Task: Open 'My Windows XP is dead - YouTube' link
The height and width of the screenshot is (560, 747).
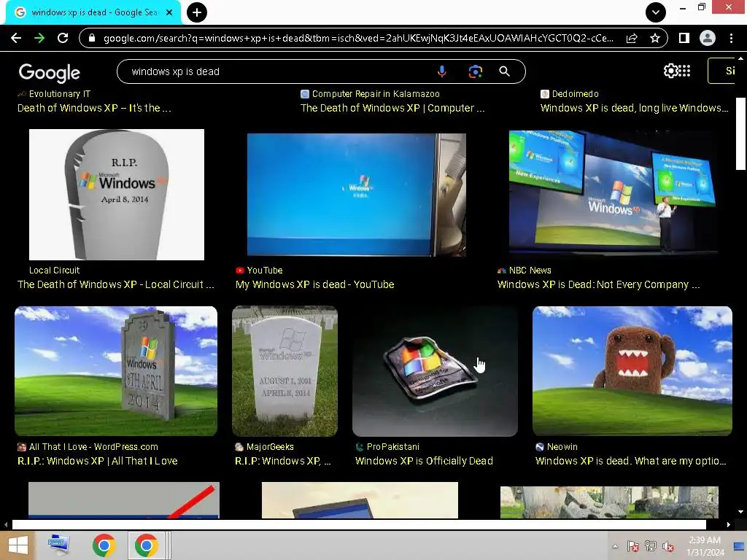Action: (x=315, y=284)
